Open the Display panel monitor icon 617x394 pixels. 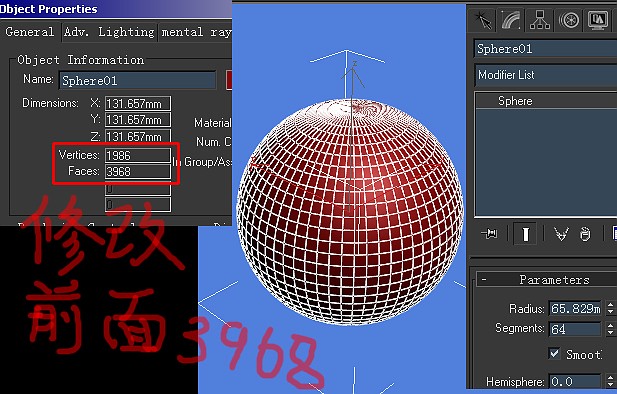pyautogui.click(x=598, y=20)
